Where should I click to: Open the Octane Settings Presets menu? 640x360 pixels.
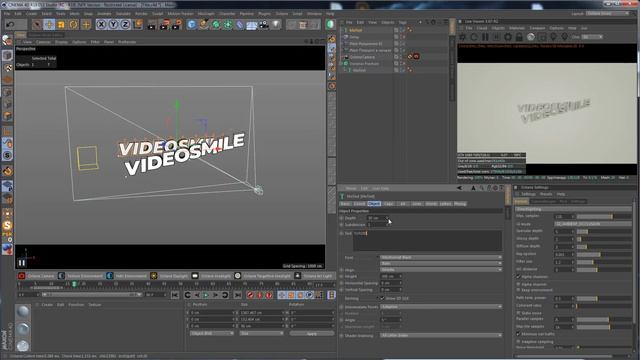[x=546, y=194]
